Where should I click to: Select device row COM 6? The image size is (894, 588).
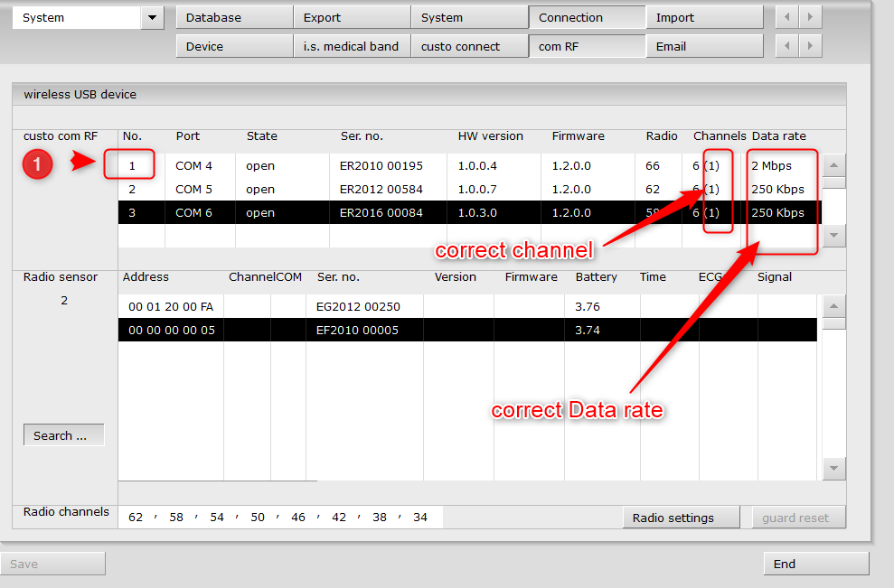click(470, 212)
